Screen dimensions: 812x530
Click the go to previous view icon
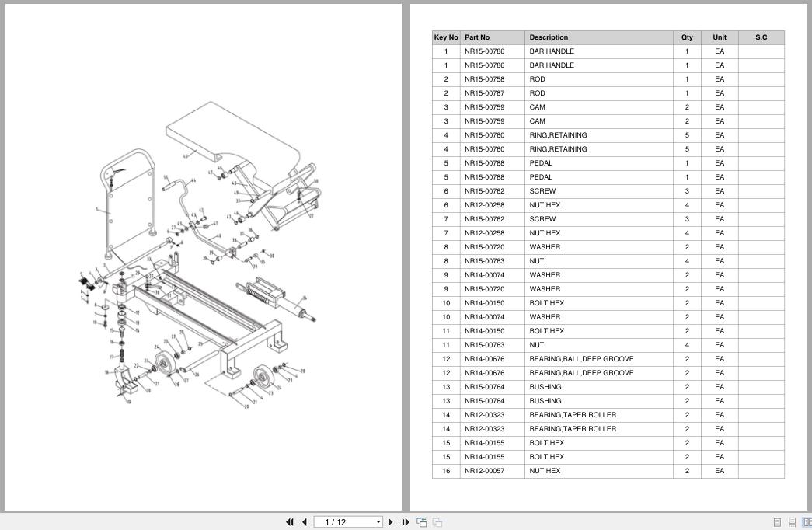tap(421, 522)
